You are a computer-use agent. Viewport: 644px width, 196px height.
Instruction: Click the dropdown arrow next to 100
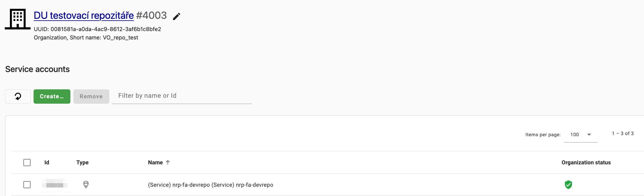point(589,135)
